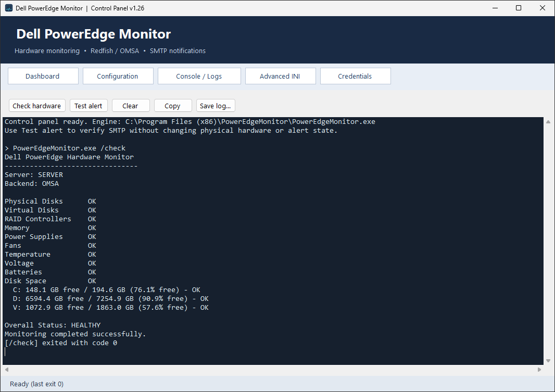
Task: Open the Advanced INI tab
Action: [x=280, y=76]
